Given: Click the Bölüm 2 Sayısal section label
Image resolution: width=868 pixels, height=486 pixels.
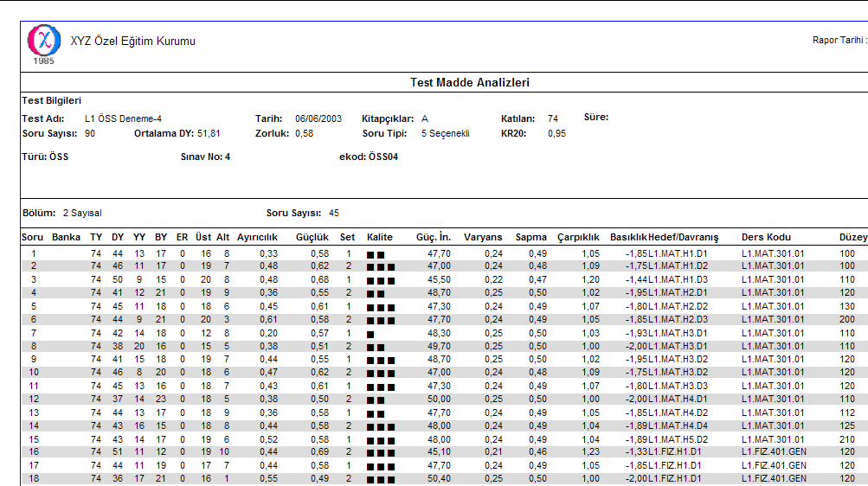Looking at the screenshot, I should coord(61,213).
